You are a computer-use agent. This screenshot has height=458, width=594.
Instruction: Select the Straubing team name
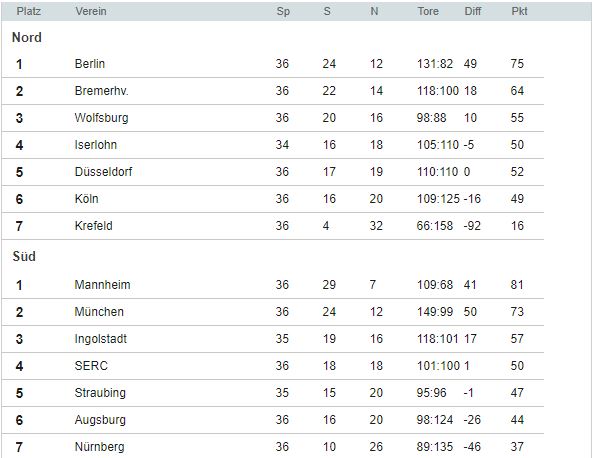[x=100, y=393]
